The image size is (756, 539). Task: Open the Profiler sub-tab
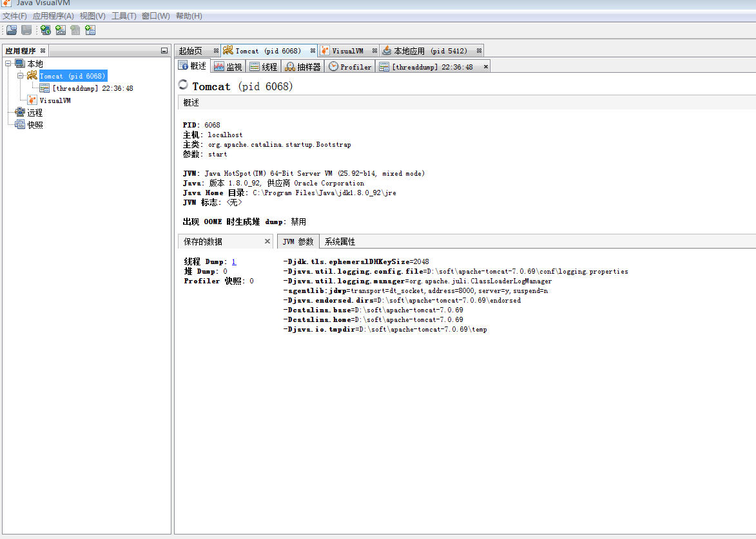[351, 67]
